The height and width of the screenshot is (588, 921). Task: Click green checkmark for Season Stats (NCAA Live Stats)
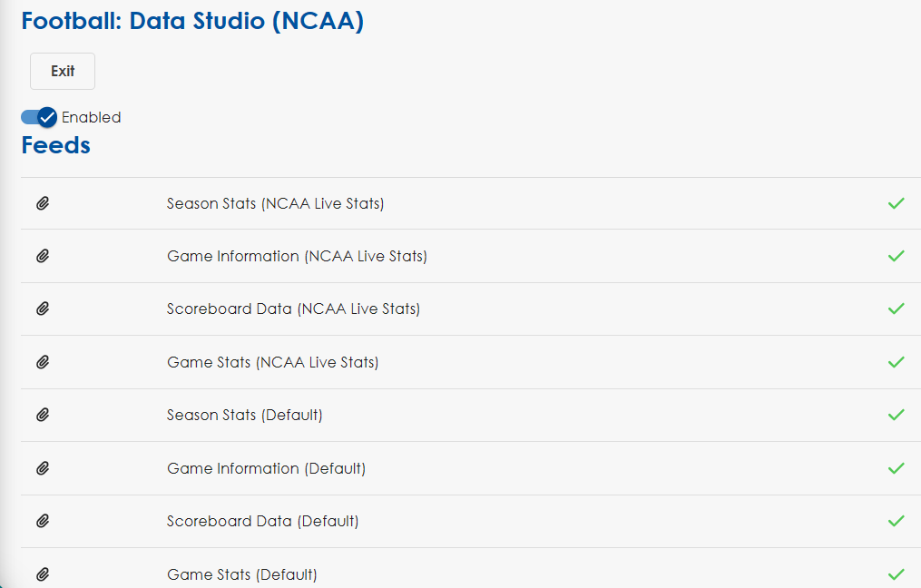[896, 203]
